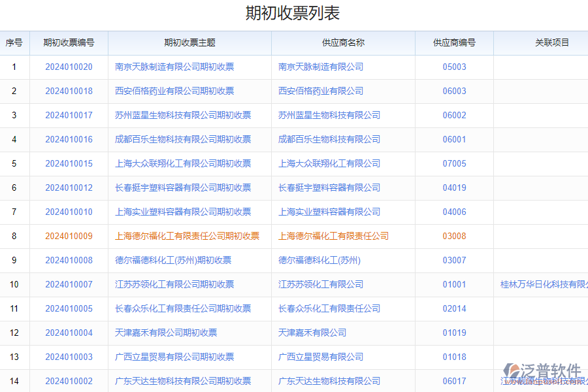Open receipt number 2024010020
This screenshot has height=392, width=588.
tap(67, 67)
